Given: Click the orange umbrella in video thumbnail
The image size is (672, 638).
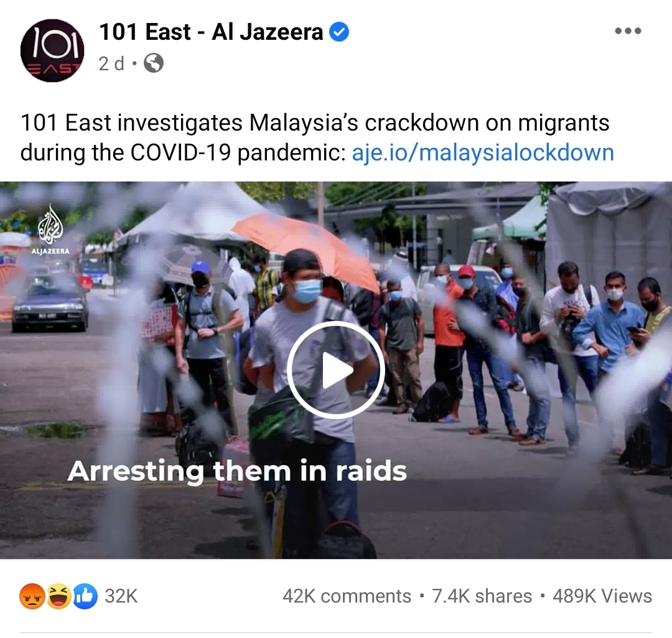Looking at the screenshot, I should point(306,248).
